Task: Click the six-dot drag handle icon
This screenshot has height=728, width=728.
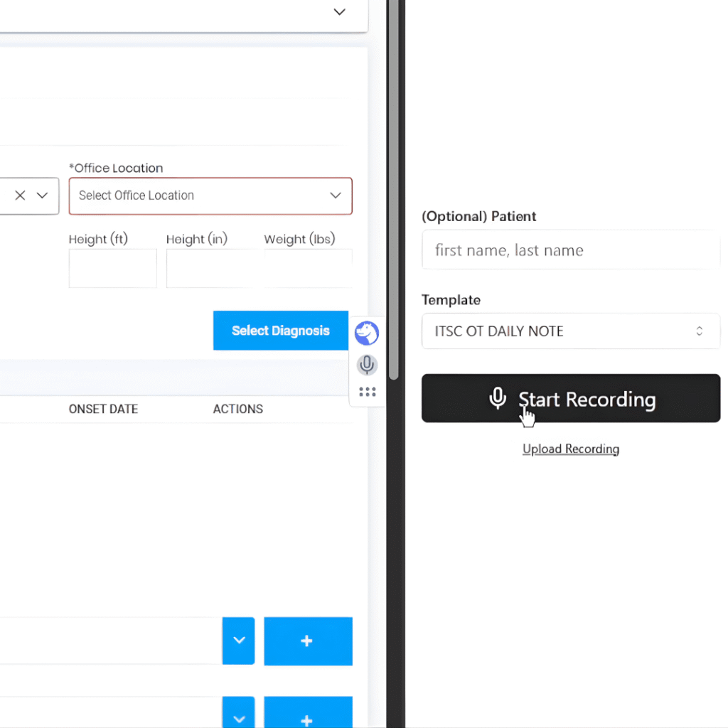Action: 367,392
